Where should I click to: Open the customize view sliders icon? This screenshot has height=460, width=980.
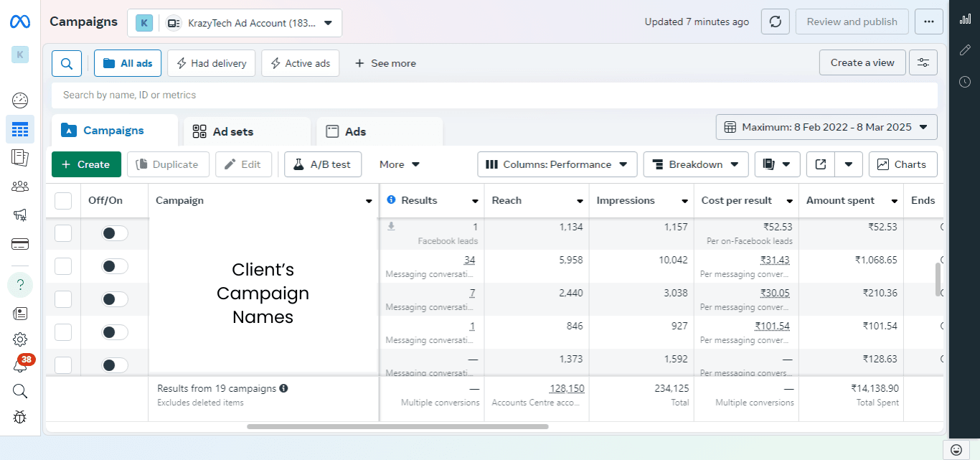pos(923,63)
